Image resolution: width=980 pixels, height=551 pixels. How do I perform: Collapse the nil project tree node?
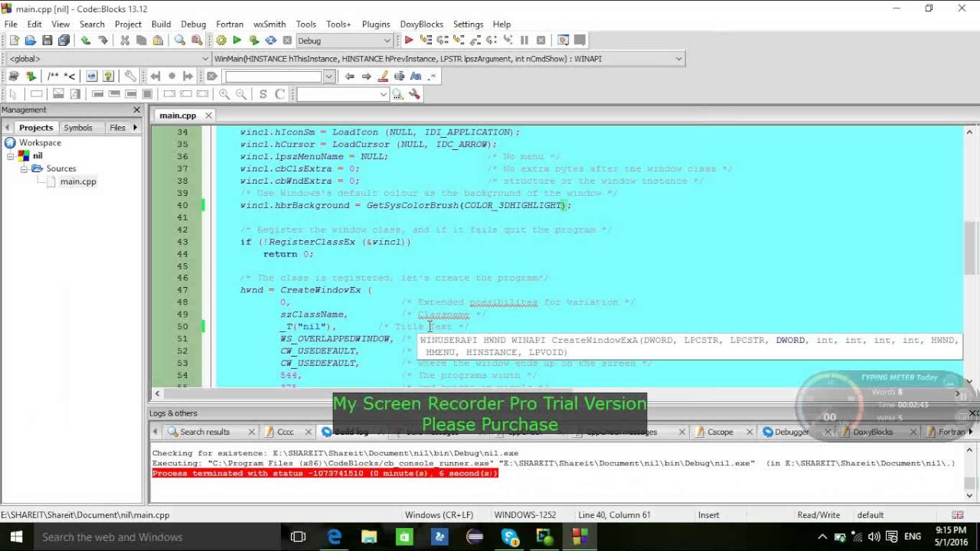tap(11, 155)
